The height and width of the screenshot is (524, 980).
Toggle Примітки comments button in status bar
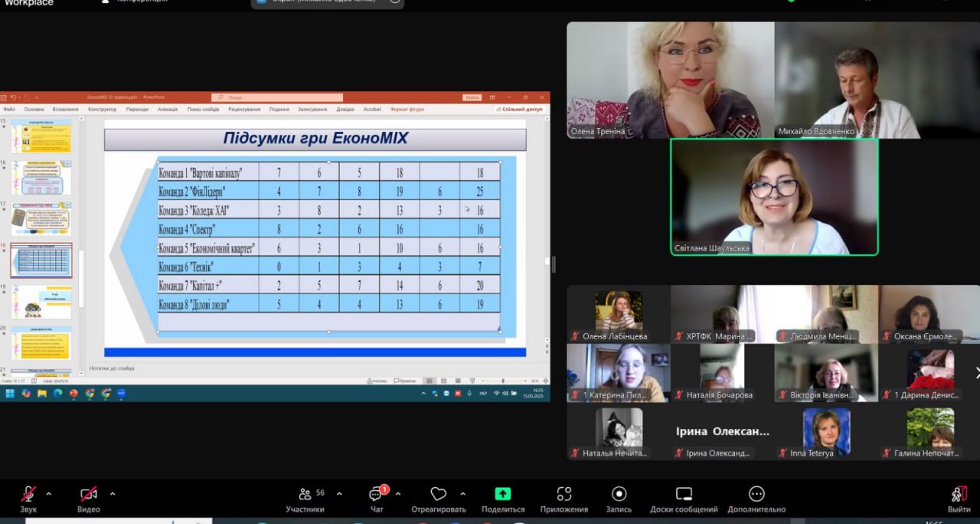405,381
